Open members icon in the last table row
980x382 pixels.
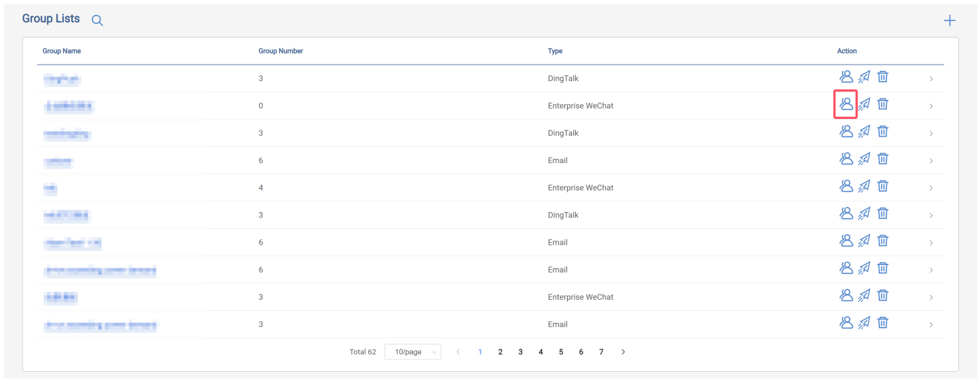click(846, 323)
